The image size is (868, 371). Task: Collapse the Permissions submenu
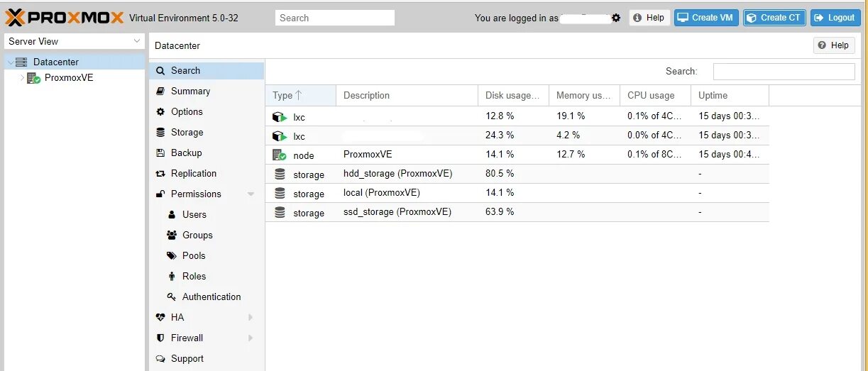pyautogui.click(x=251, y=194)
